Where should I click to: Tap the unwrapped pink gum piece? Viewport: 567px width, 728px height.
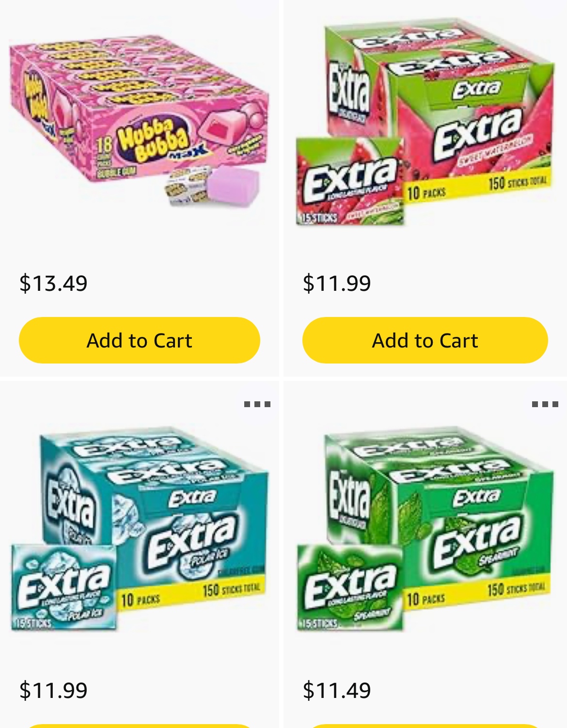click(x=234, y=186)
